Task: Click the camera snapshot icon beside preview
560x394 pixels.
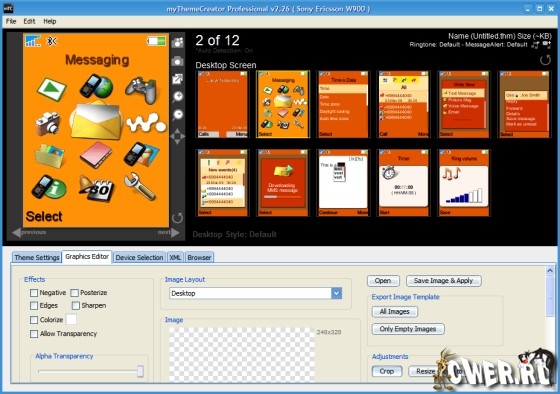Action: tap(178, 61)
